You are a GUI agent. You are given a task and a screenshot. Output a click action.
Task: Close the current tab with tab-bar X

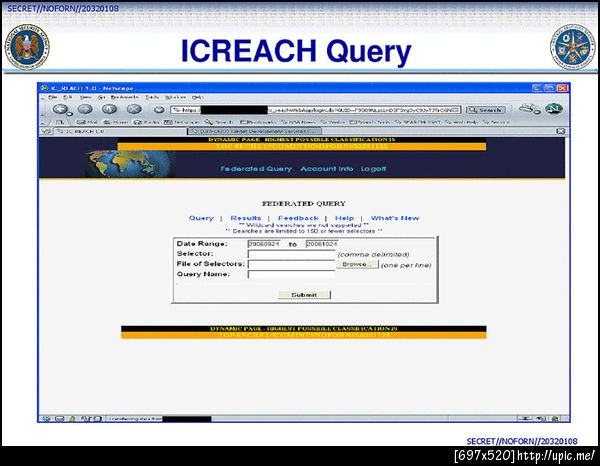(x=561, y=131)
